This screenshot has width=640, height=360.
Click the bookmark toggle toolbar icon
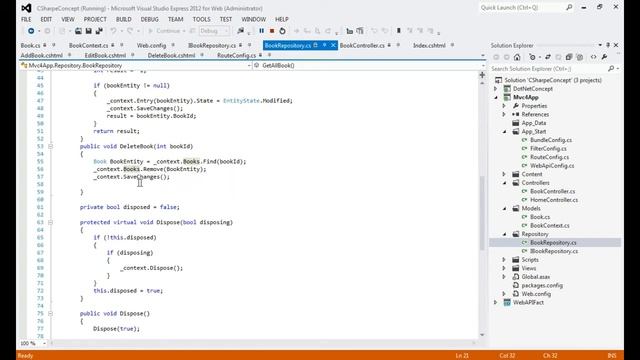point(399,31)
